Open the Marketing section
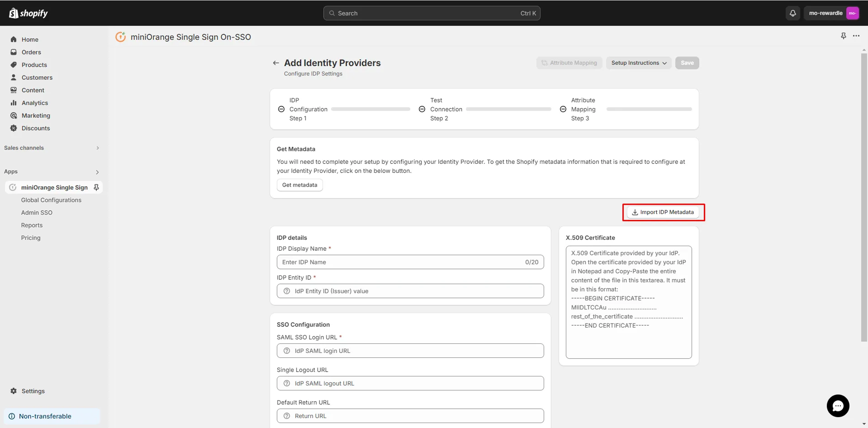868x428 pixels. [37, 115]
